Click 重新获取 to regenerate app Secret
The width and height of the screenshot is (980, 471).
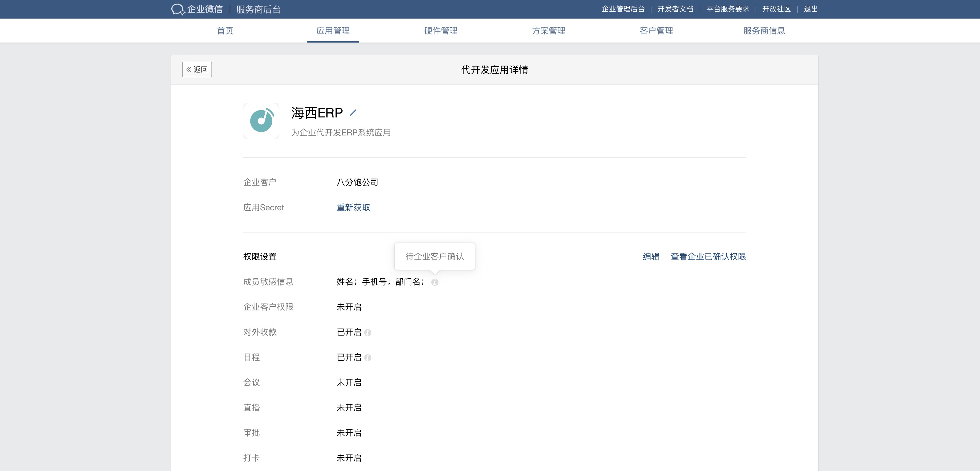point(353,207)
